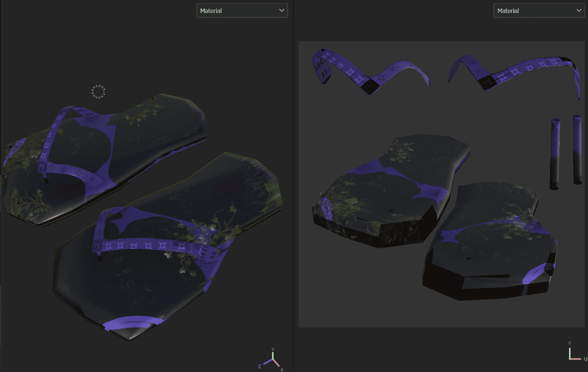Viewport: 588px width, 372px height.
Task: Open the Material dropdown in the UV viewport
Action: [x=539, y=11]
